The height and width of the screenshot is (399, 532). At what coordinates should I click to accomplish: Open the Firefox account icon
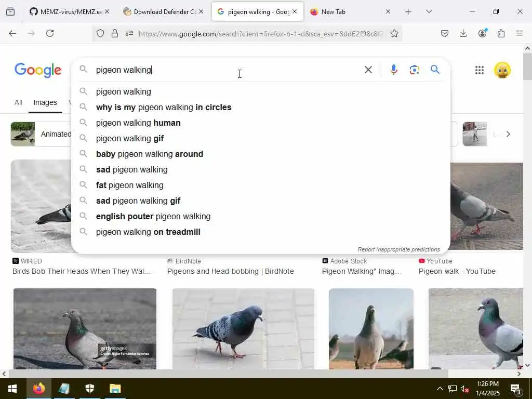[x=483, y=33]
